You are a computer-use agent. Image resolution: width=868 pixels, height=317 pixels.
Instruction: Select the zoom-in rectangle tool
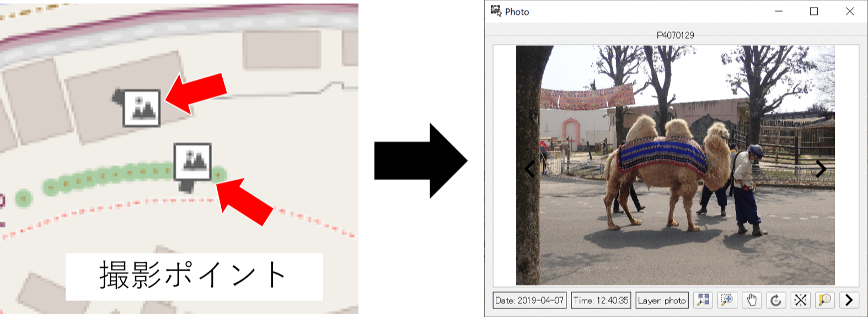coord(727,300)
